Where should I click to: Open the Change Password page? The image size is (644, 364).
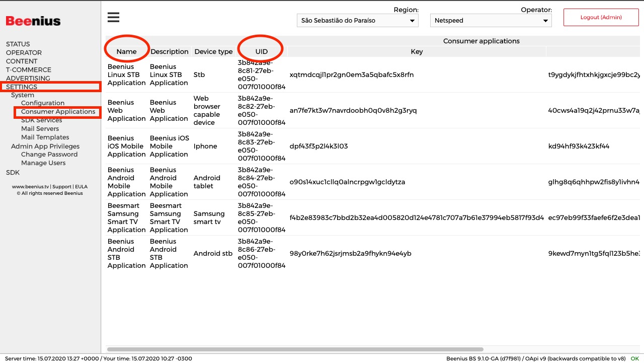49,155
